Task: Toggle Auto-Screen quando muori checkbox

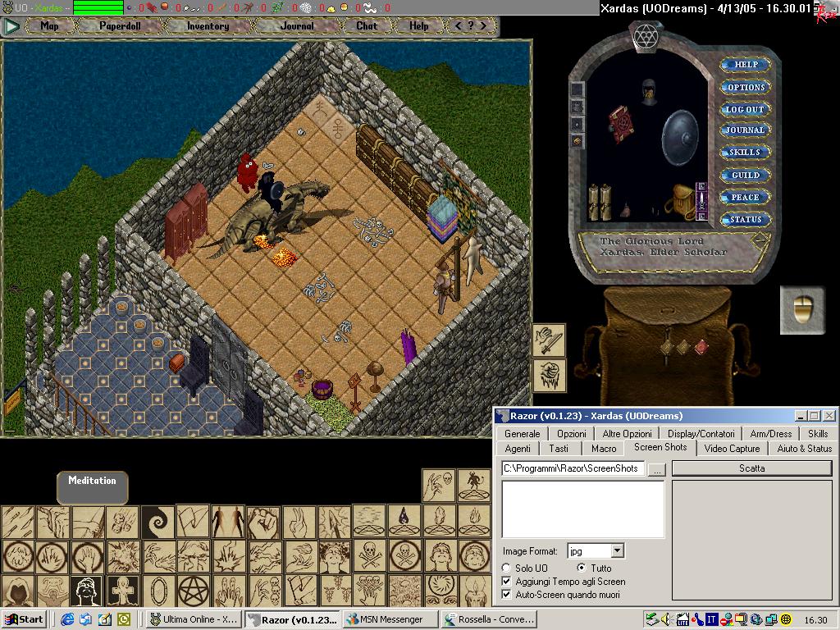Action: pyautogui.click(x=506, y=595)
